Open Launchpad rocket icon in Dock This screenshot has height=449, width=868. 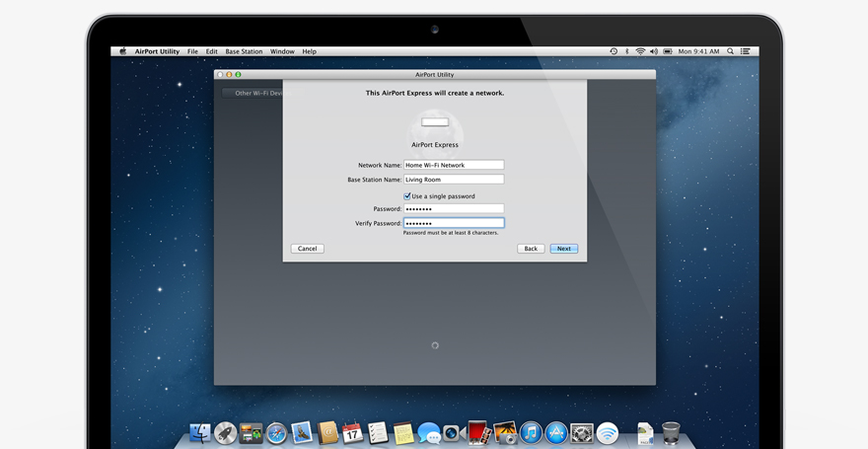pos(225,433)
